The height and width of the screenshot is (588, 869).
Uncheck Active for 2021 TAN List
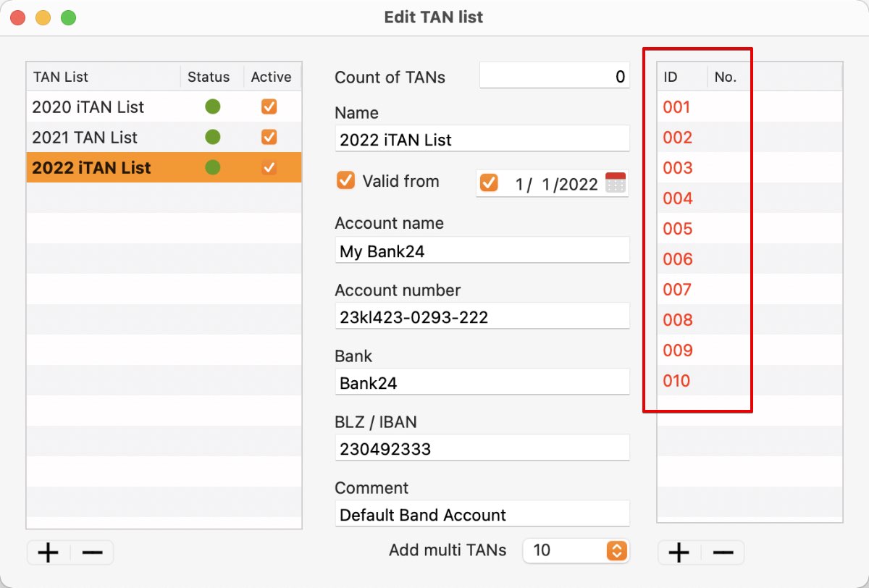tap(269, 137)
